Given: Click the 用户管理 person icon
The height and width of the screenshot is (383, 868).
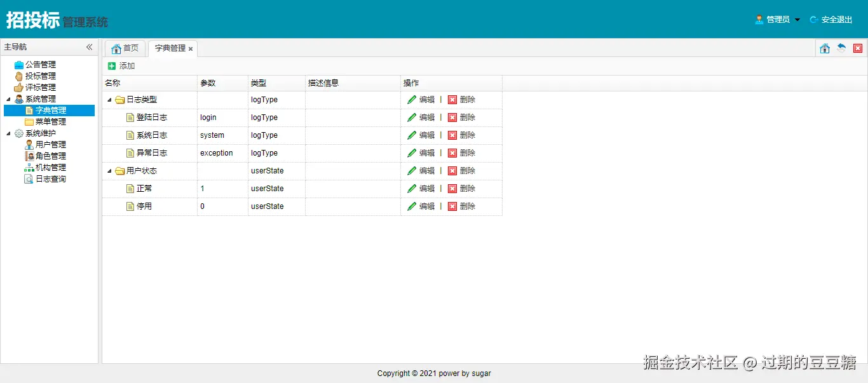Looking at the screenshot, I should point(29,145).
